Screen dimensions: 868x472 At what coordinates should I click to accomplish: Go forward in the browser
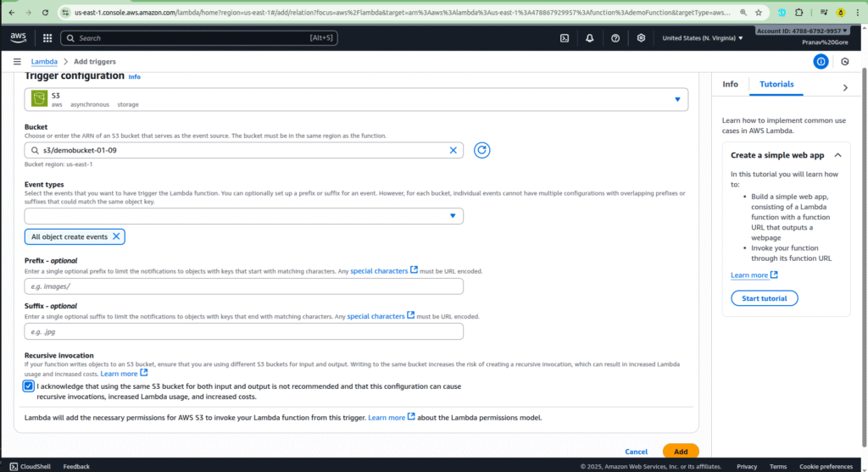coord(28,12)
